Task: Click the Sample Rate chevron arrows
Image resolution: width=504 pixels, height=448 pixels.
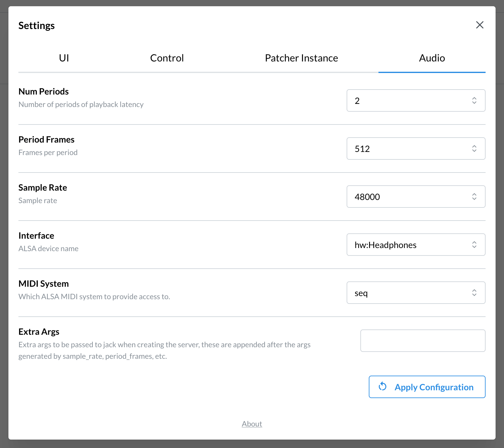Action: (x=474, y=197)
